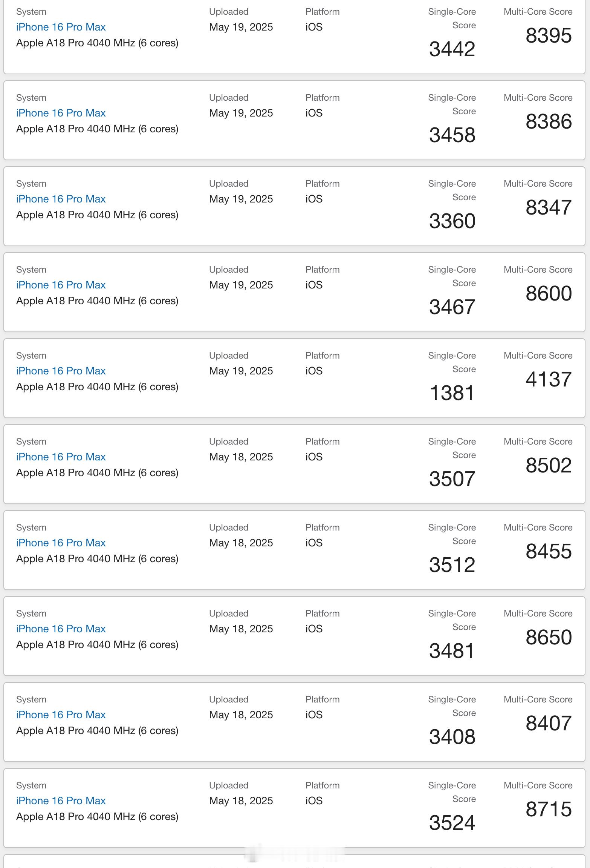Click the single-core score 3507
The width and height of the screenshot is (590, 868).
pos(452,479)
